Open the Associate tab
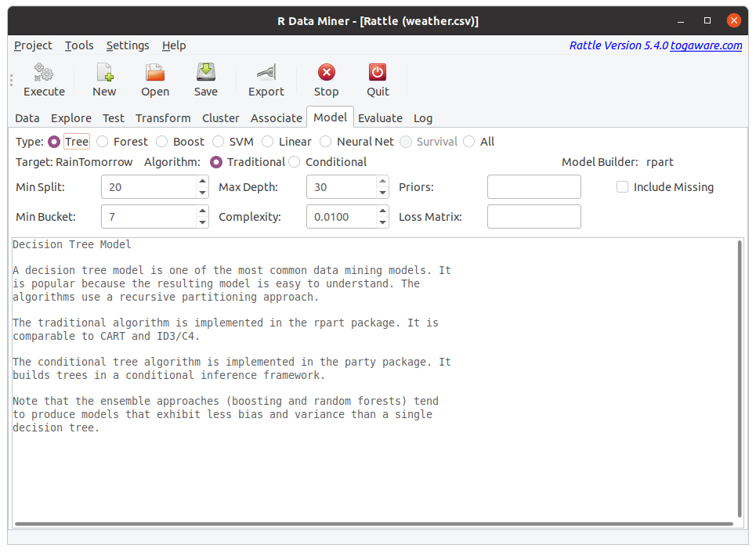 (277, 118)
